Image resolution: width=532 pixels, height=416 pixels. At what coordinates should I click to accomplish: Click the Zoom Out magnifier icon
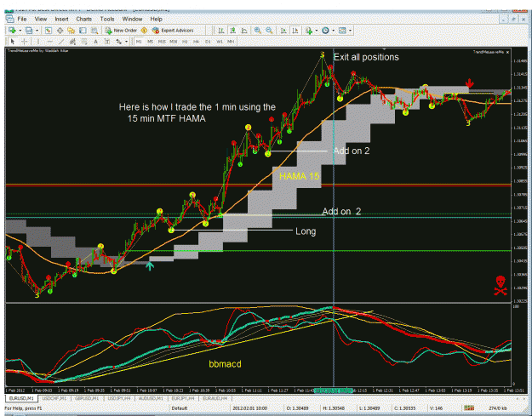pos(269,31)
